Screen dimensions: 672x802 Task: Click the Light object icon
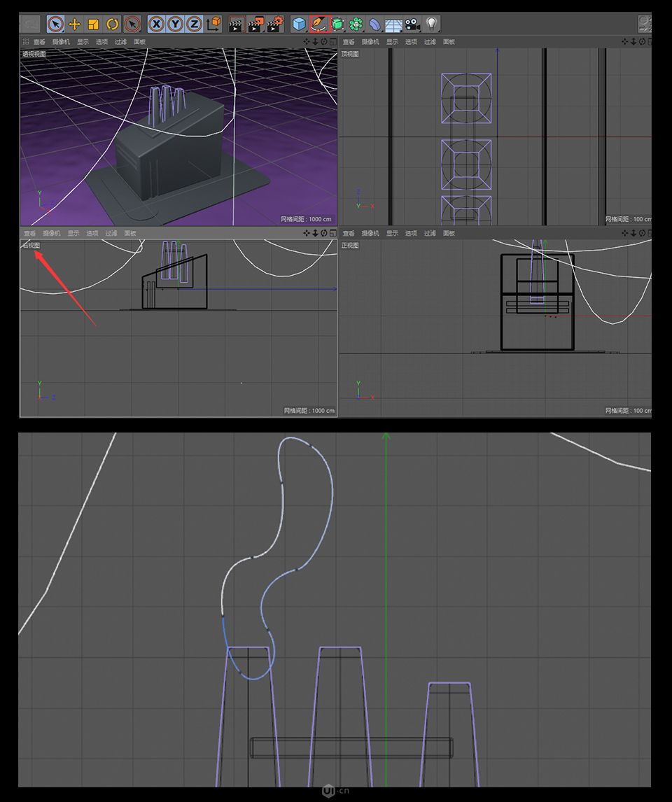(431, 24)
